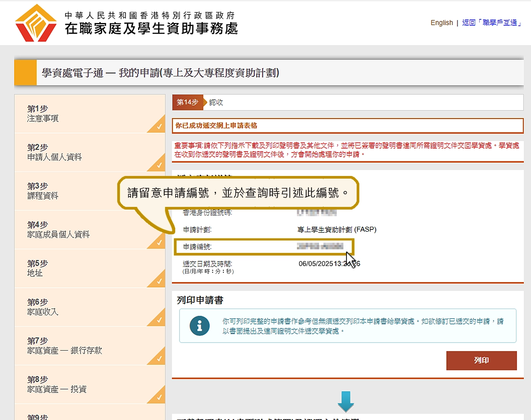Switch language to English
The width and height of the screenshot is (531, 420).
(x=442, y=23)
